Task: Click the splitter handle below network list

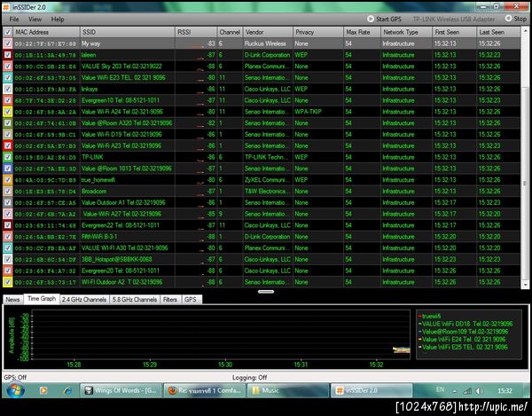Action: (266, 292)
